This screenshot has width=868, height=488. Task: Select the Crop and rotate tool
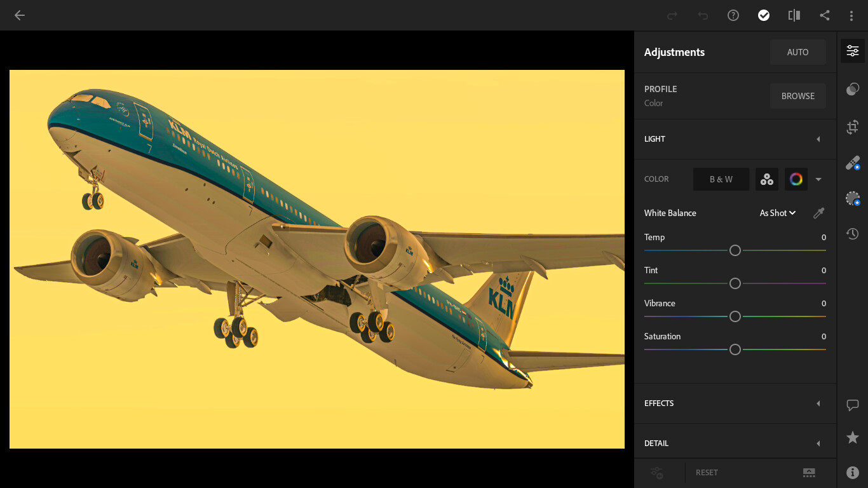(x=853, y=126)
